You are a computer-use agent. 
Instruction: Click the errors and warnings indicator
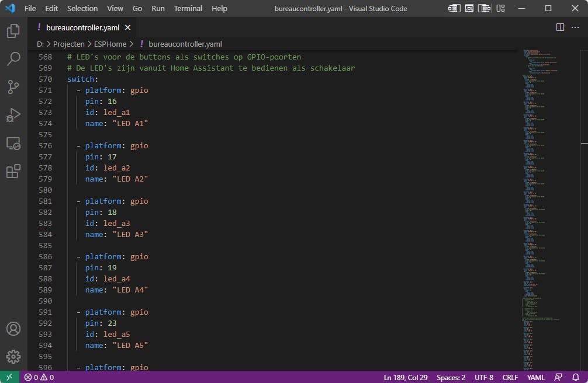click(x=39, y=377)
